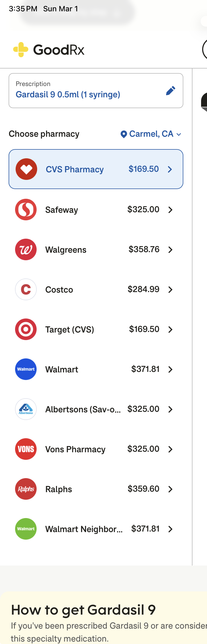Click the Walgreens logo icon
The width and height of the screenshot is (207, 644).
click(x=26, y=249)
